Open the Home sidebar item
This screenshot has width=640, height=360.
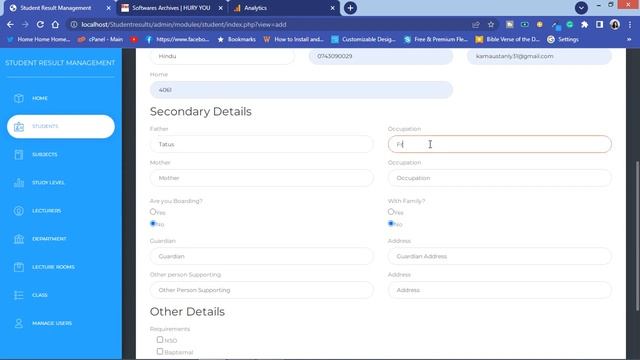pos(40,98)
